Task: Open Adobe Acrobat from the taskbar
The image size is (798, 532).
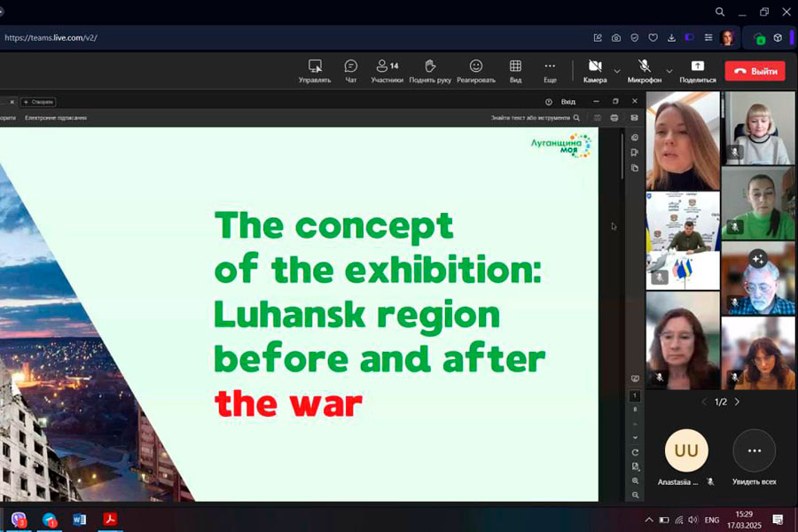Action: (x=111, y=519)
